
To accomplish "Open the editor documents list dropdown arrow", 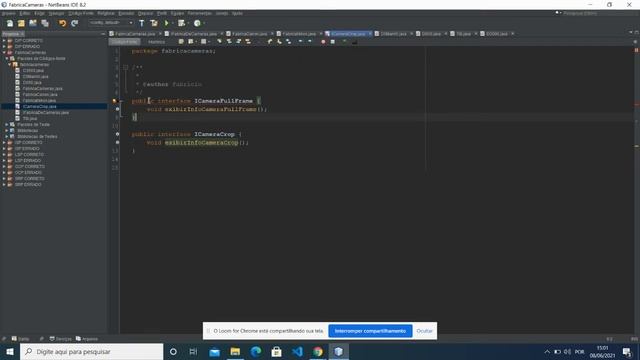I will pos(631,32).
